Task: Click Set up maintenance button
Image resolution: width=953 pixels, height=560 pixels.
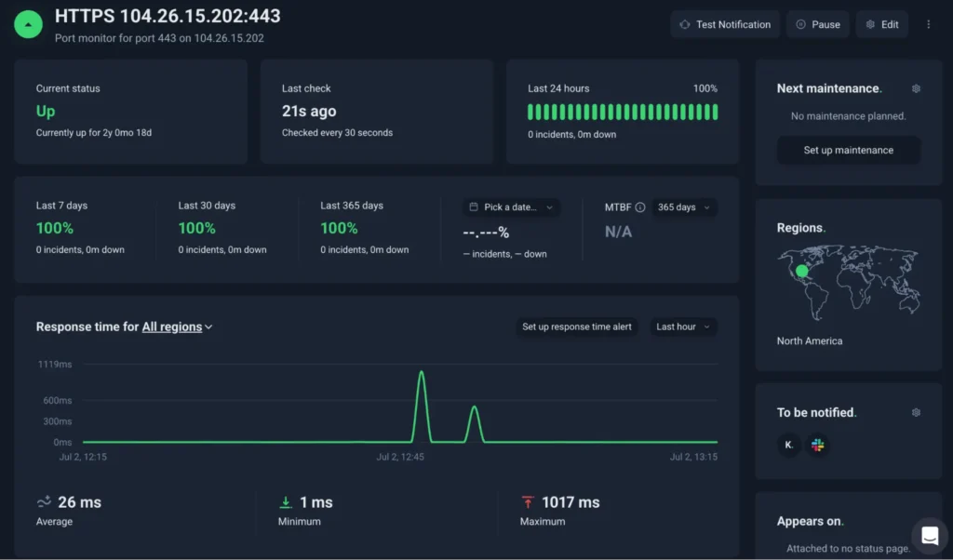Action: click(849, 150)
